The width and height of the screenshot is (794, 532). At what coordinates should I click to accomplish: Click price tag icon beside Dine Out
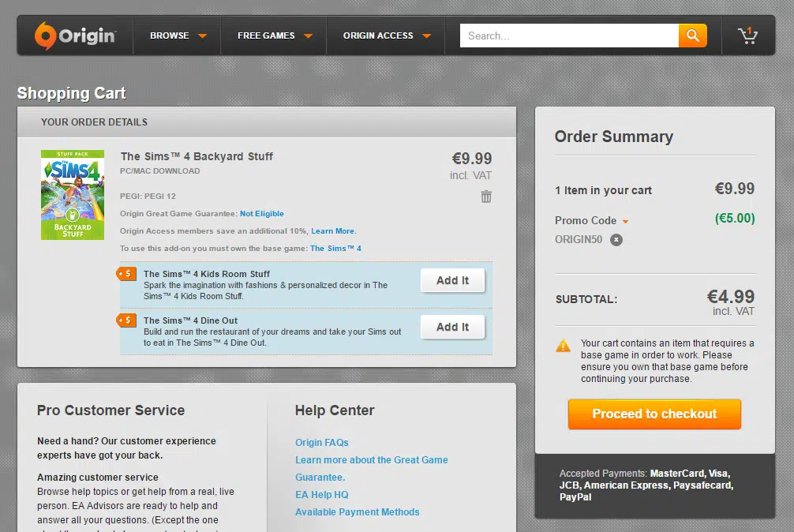pyautogui.click(x=126, y=320)
